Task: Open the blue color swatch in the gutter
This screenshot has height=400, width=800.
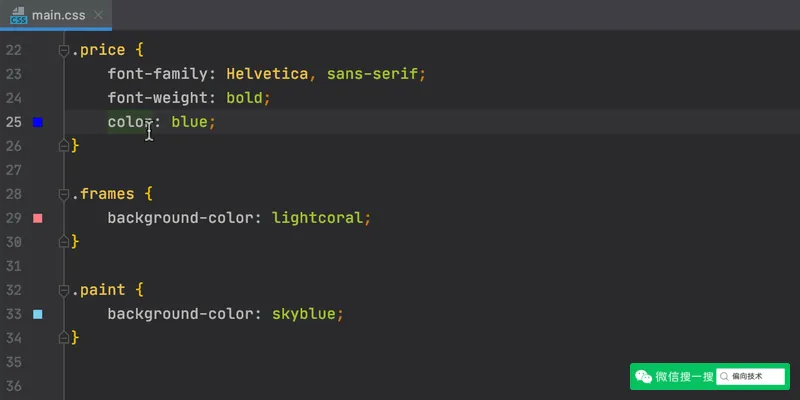Action: 38,122
